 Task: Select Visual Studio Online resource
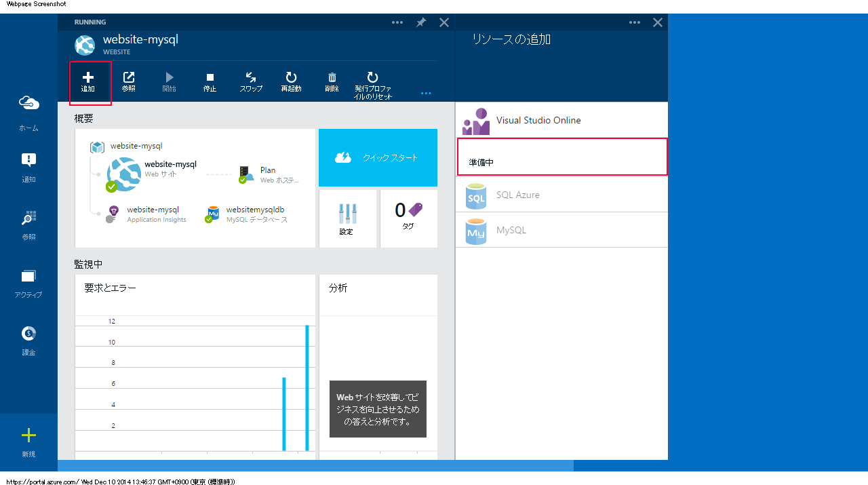point(538,121)
